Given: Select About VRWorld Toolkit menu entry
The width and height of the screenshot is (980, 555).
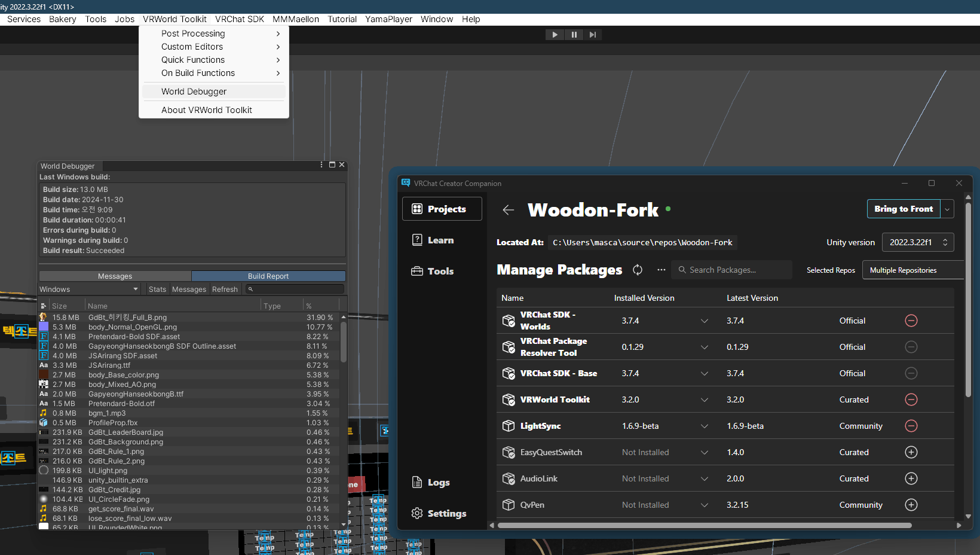Looking at the screenshot, I should [x=214, y=110].
